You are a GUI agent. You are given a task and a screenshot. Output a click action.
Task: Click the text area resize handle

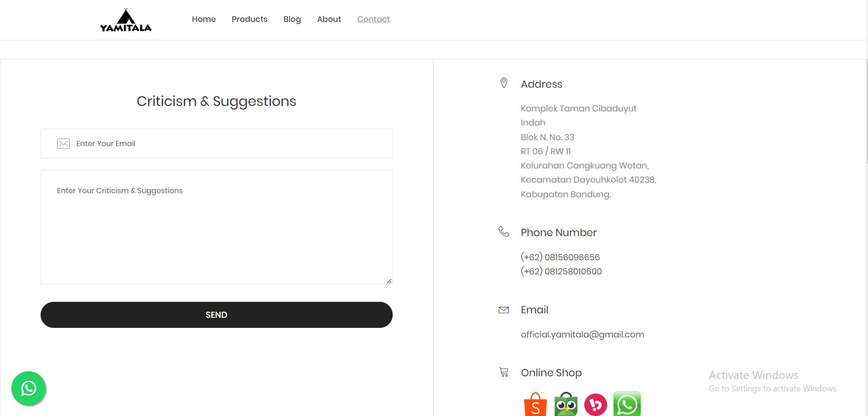click(389, 281)
